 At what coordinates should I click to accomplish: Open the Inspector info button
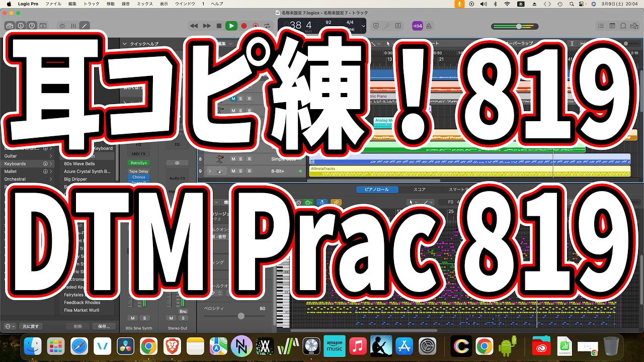pos(21,26)
